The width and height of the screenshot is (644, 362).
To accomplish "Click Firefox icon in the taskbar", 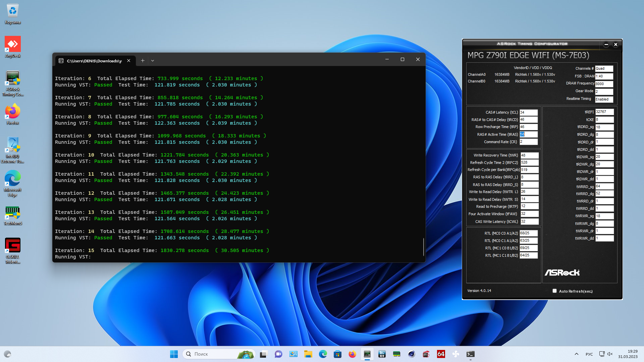I will (x=352, y=354).
